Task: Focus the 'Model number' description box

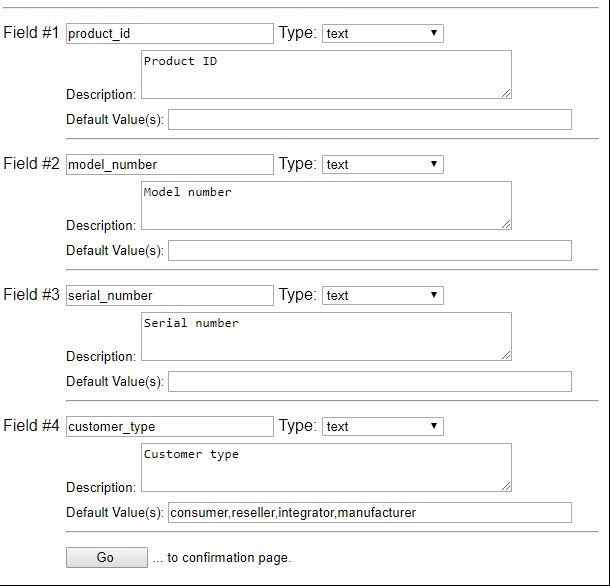Action: [325, 205]
